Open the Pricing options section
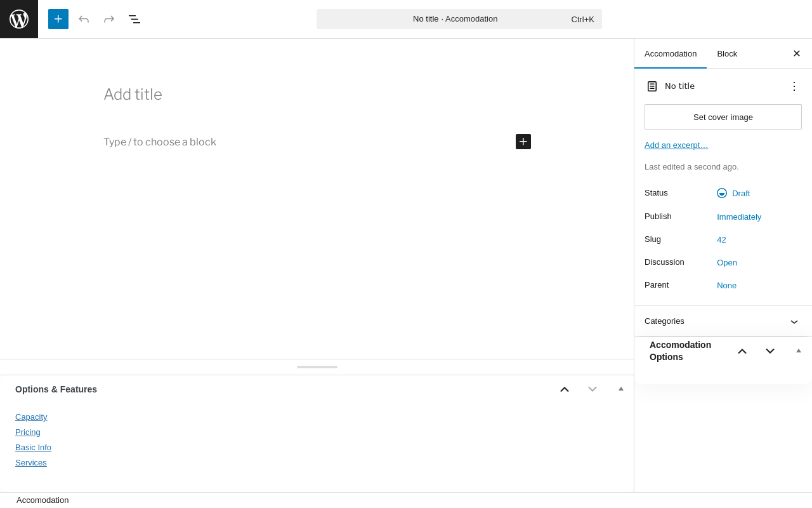This screenshot has width=812, height=508. coord(28,432)
